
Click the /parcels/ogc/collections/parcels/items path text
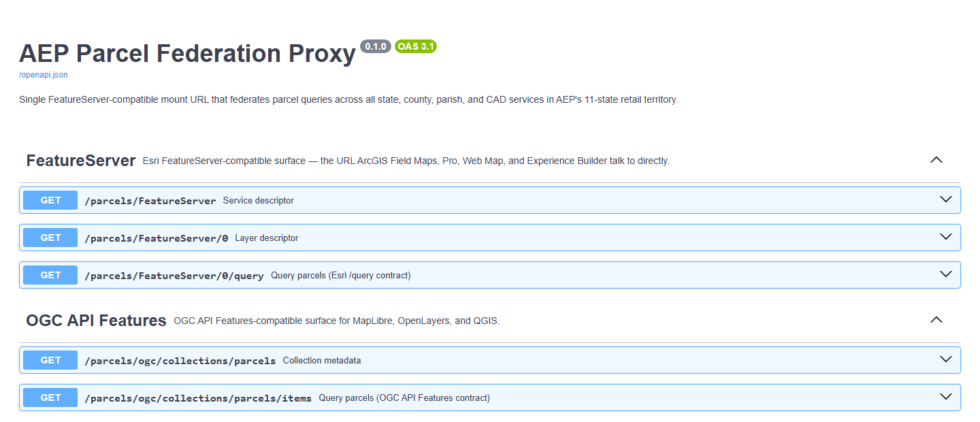click(198, 398)
